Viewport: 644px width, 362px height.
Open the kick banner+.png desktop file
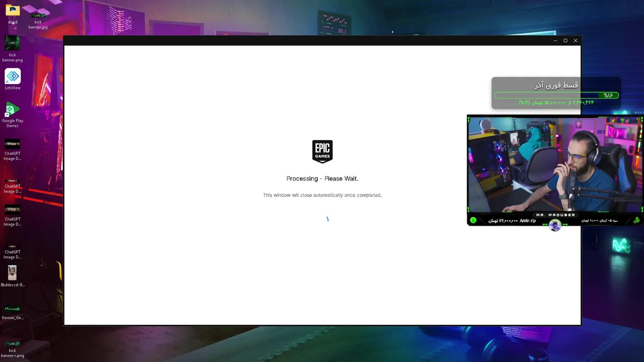(13, 349)
